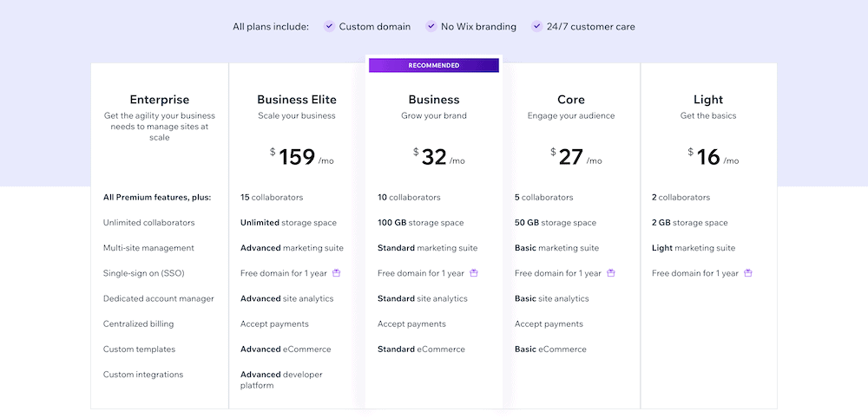The width and height of the screenshot is (868, 418).
Task: Click the $16 per month price
Action: 708,157
